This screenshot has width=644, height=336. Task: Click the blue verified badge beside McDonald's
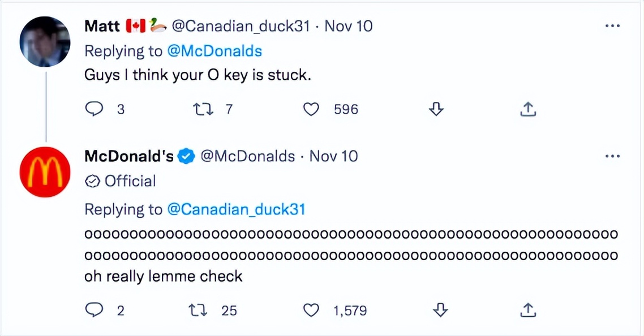187,157
